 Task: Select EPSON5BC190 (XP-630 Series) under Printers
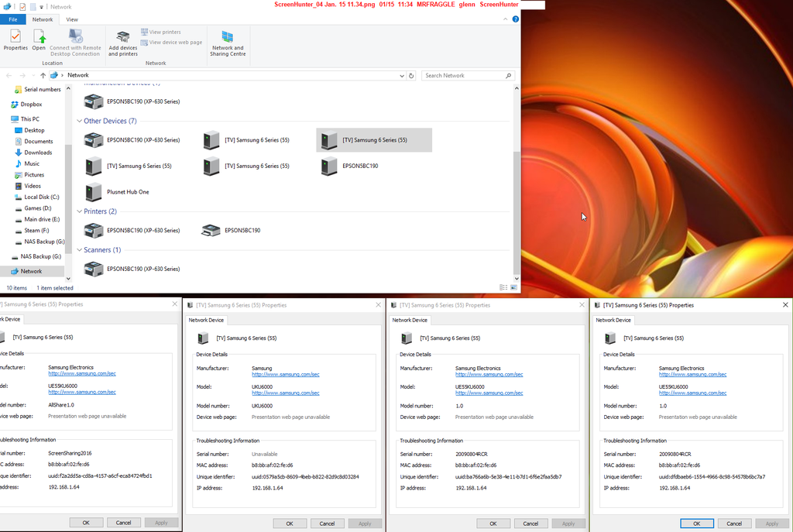(132, 231)
